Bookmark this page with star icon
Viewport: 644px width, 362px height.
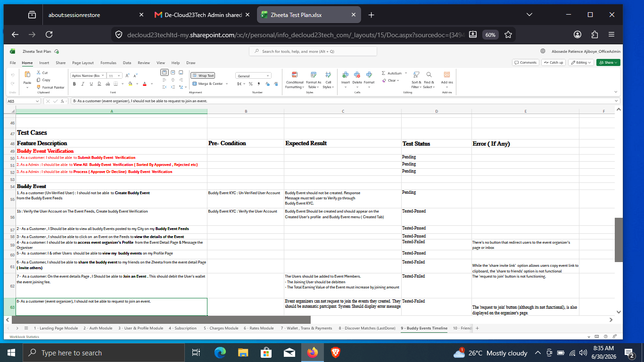coord(508,34)
